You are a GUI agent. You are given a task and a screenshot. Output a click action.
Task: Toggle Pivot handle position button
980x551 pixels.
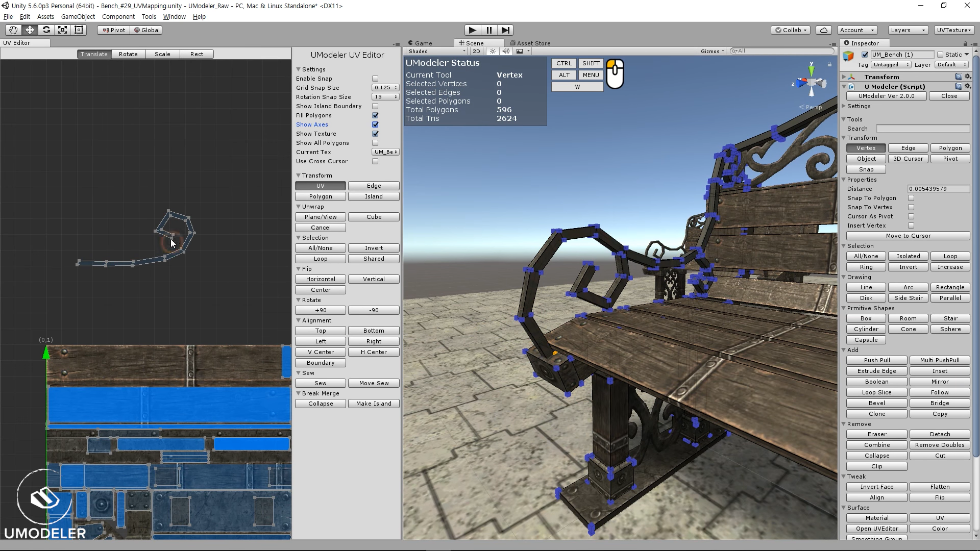click(114, 30)
